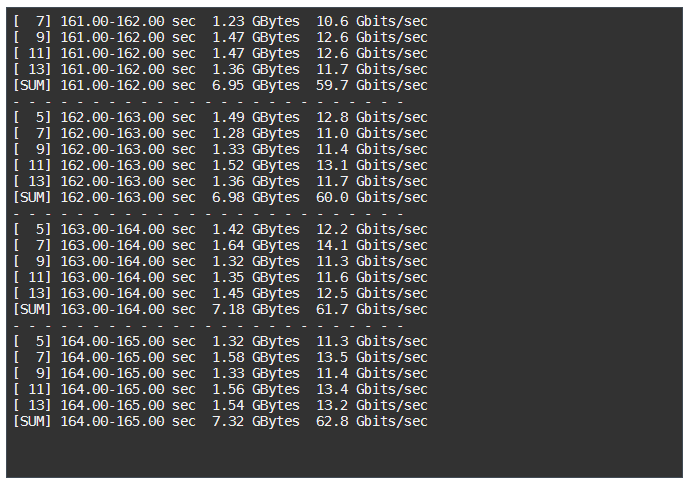
Task: Click "1.23 GBytes" for stream 7
Action: pos(256,21)
